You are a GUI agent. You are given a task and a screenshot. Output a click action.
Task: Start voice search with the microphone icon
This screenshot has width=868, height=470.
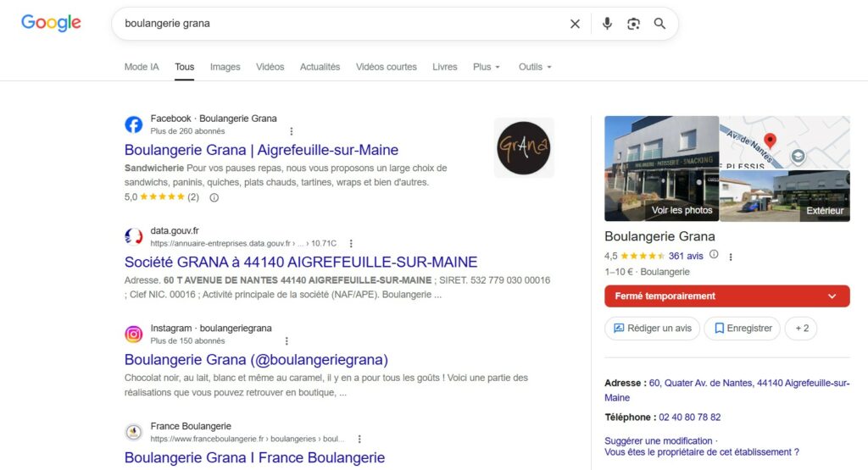click(607, 23)
